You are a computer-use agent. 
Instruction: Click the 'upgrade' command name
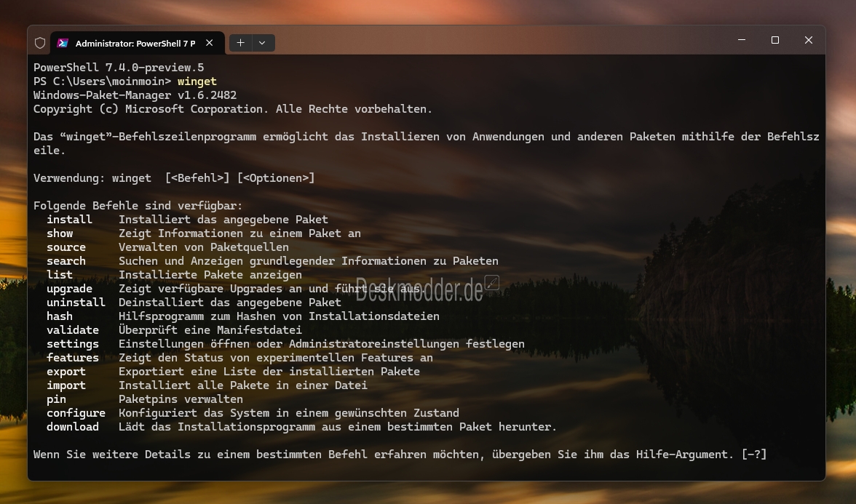coord(69,289)
